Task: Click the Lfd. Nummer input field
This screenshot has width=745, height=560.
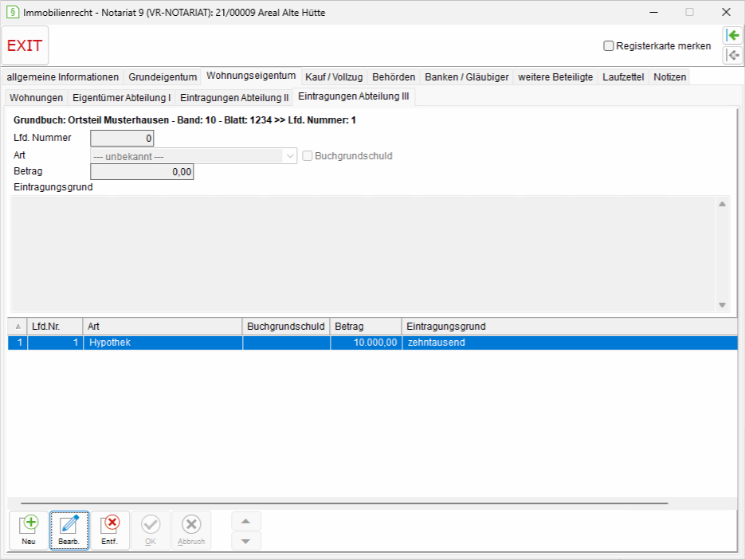Action: [x=122, y=139]
